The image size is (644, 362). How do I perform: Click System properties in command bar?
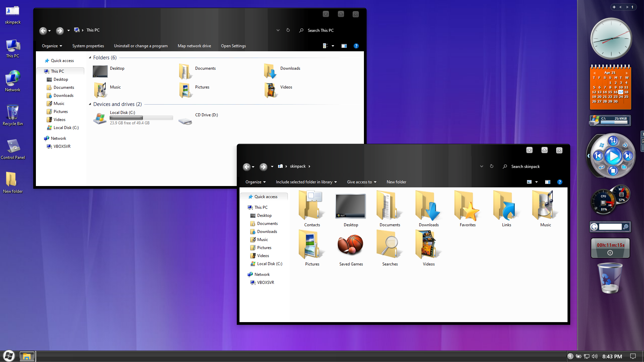click(x=88, y=46)
